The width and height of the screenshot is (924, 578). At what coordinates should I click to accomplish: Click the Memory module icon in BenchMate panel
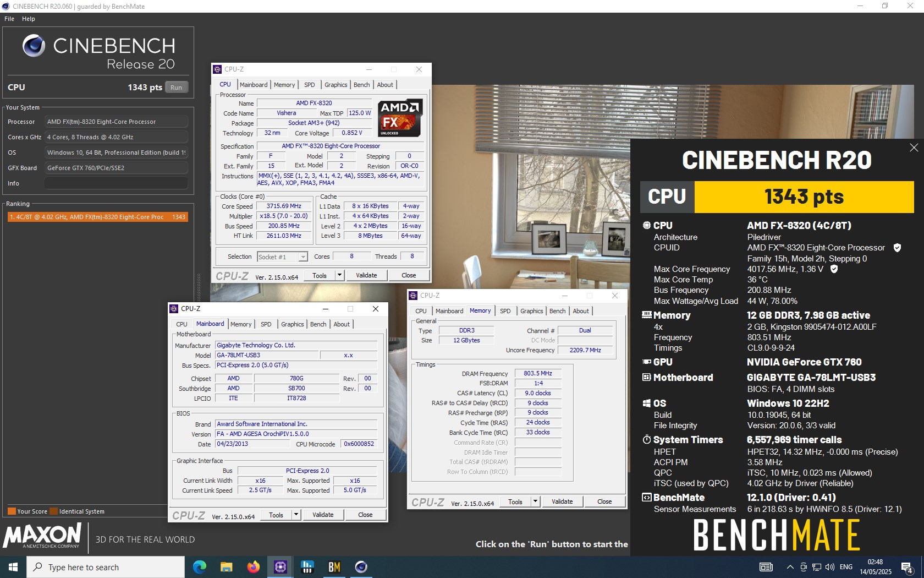647,315
